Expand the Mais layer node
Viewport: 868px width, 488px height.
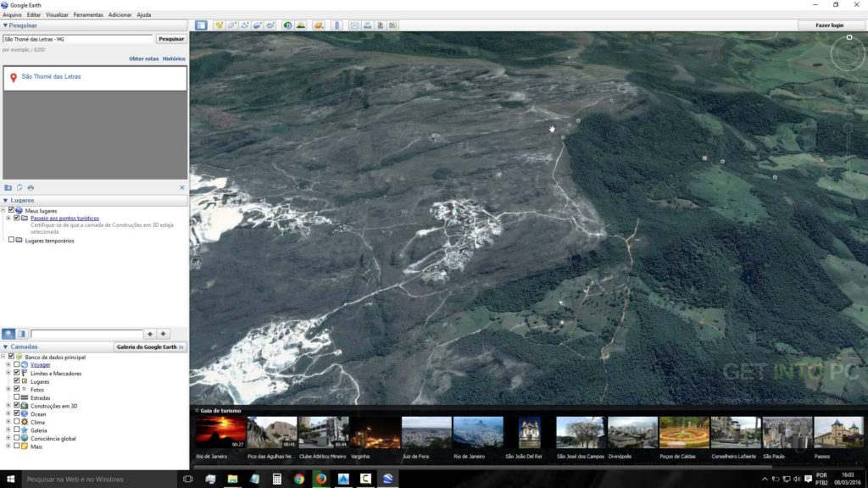[8, 446]
